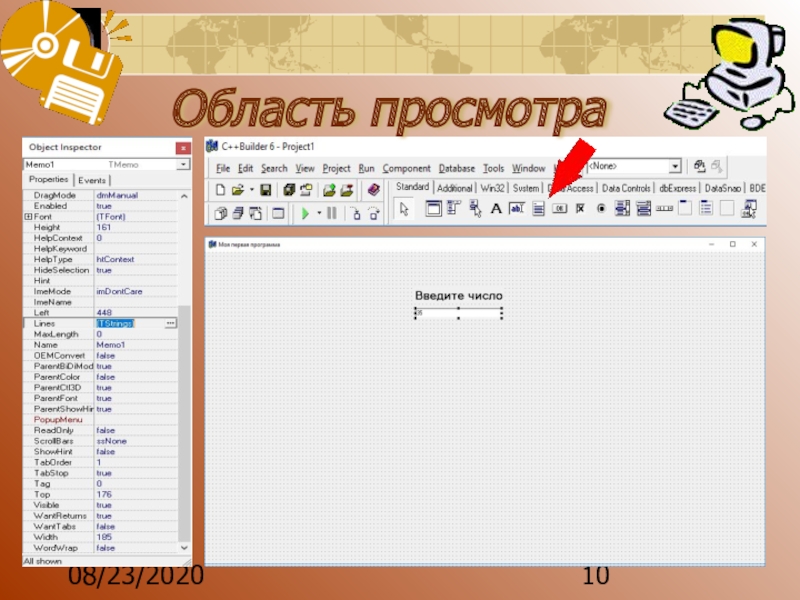Select the RadioButton component icon

[x=601, y=209]
